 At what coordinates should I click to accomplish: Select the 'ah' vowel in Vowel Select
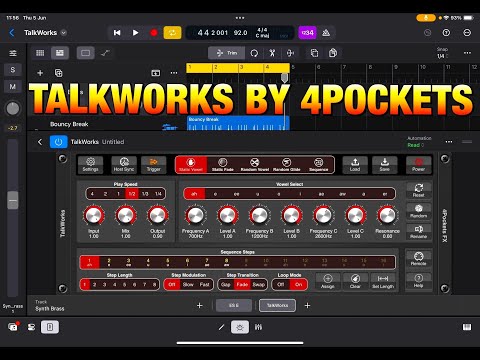tap(194, 194)
